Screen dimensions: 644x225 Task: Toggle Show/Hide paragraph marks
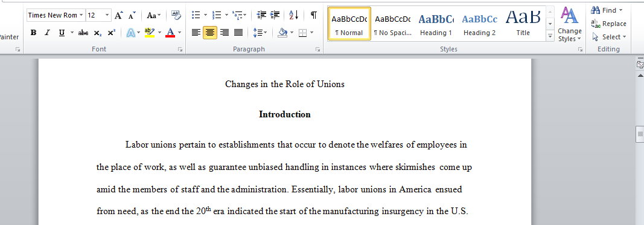coord(313,16)
